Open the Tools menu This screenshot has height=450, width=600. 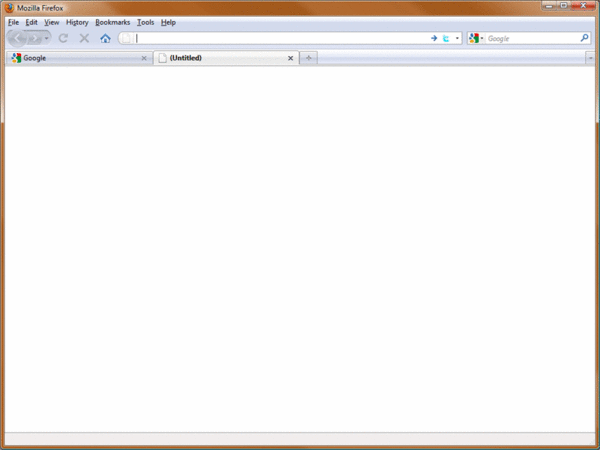click(145, 23)
